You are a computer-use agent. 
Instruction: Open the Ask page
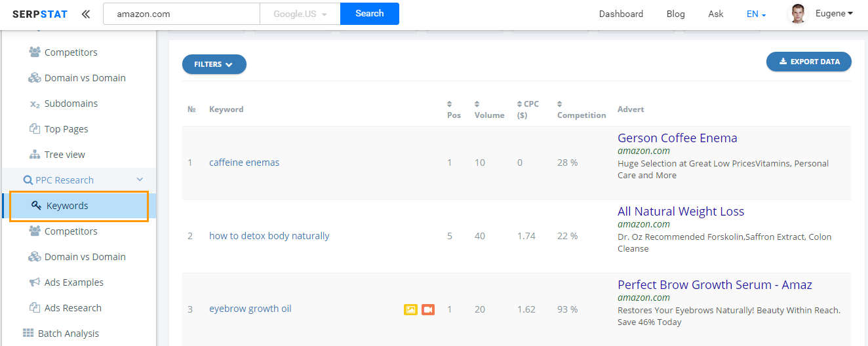coord(716,14)
